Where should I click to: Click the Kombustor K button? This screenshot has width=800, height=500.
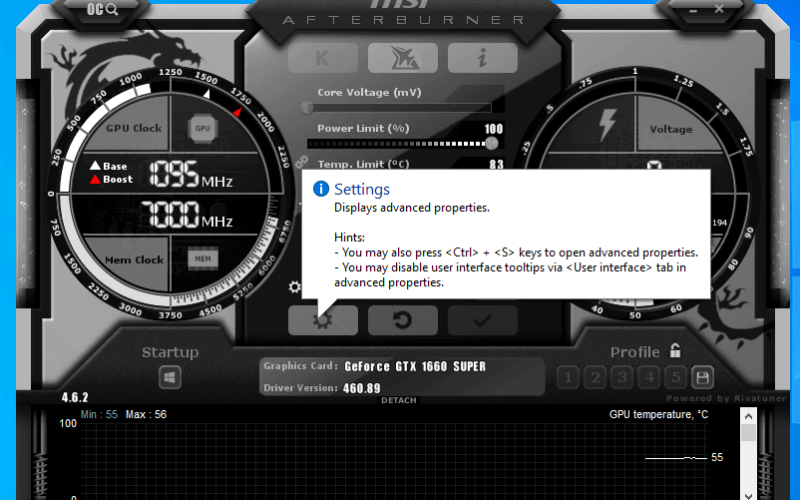pyautogui.click(x=323, y=58)
